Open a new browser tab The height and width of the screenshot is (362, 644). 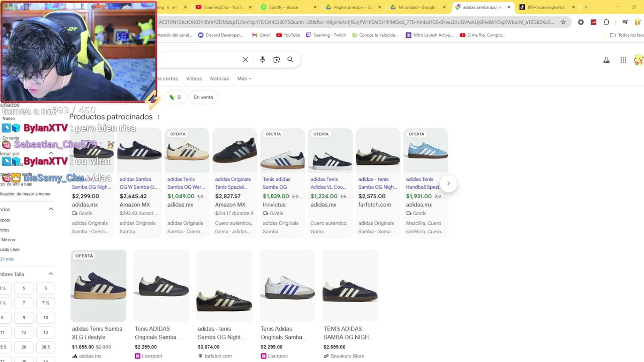tap(586, 7)
